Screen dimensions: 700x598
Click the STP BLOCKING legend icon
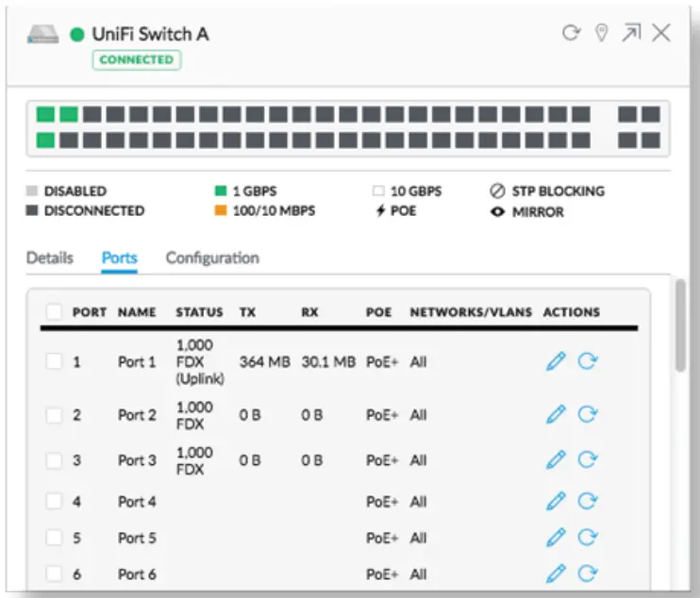[x=497, y=191]
